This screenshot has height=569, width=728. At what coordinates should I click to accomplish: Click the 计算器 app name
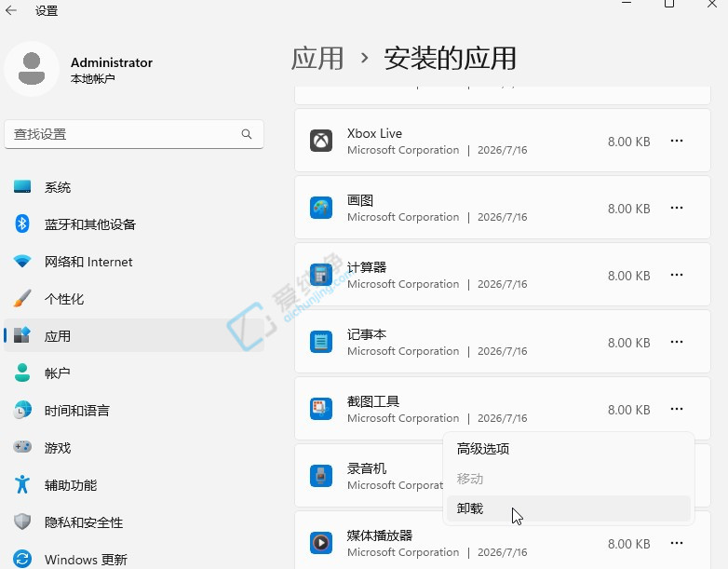(x=366, y=267)
